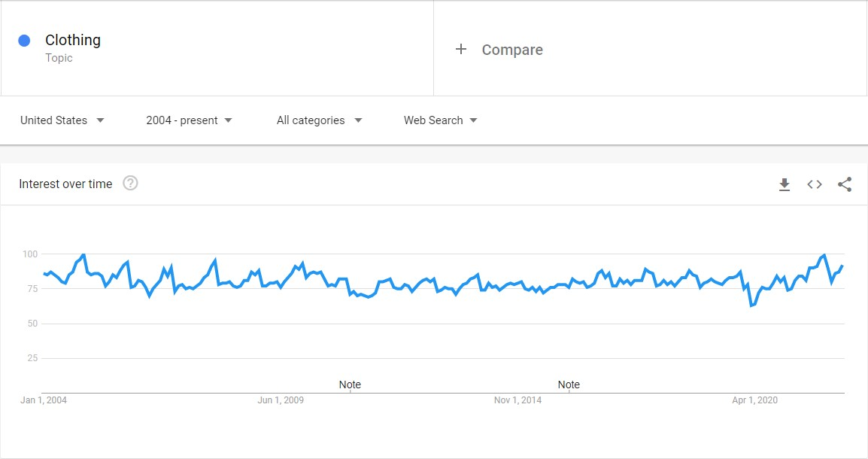The width and height of the screenshot is (868, 459).
Task: Open the Web Search type dropdown
Action: [441, 120]
